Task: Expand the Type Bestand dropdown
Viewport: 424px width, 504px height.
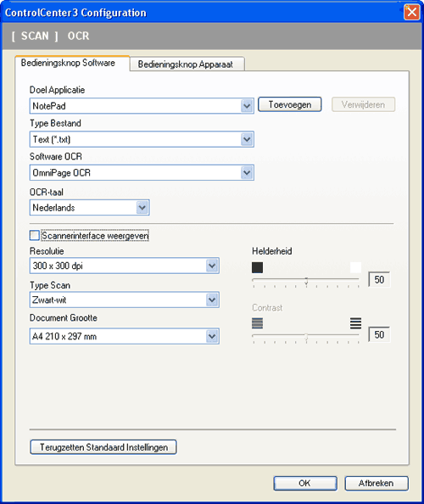Action: click(x=142, y=139)
